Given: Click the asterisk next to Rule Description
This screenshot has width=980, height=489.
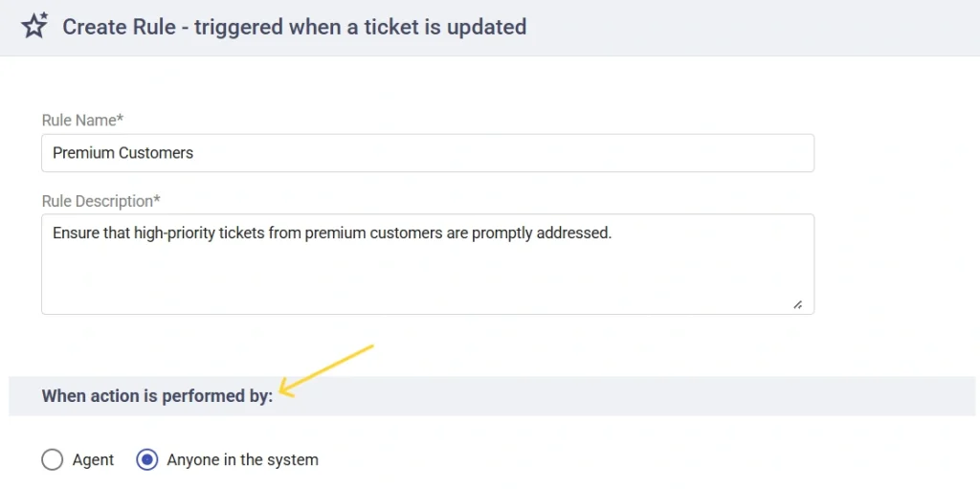Looking at the screenshot, I should 157,200.
